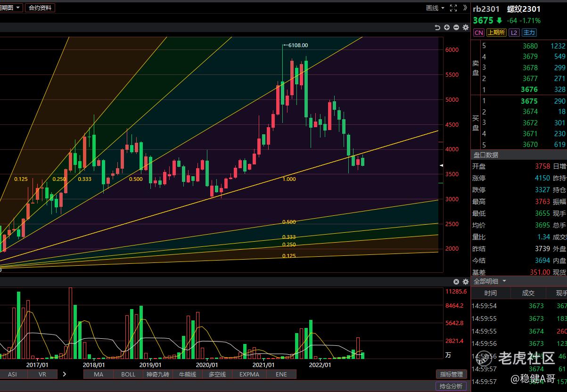Select ask level 1 price 3676
The width and height of the screenshot is (567, 392).
[x=529, y=90]
